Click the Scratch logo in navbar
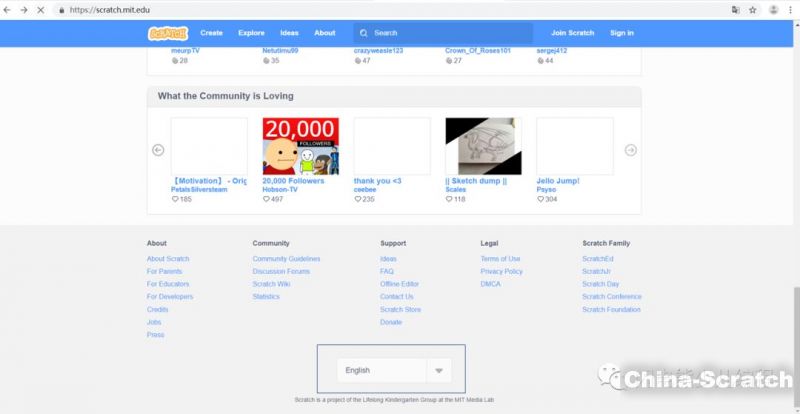This screenshot has height=414, width=800. 163,33
